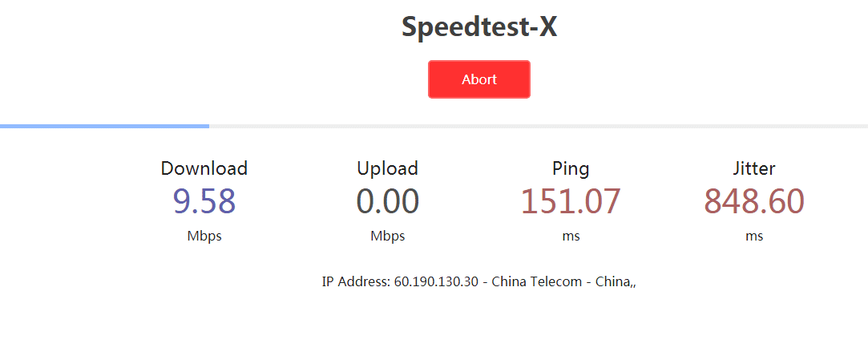Click the China Telecom ISP name

coord(536,282)
